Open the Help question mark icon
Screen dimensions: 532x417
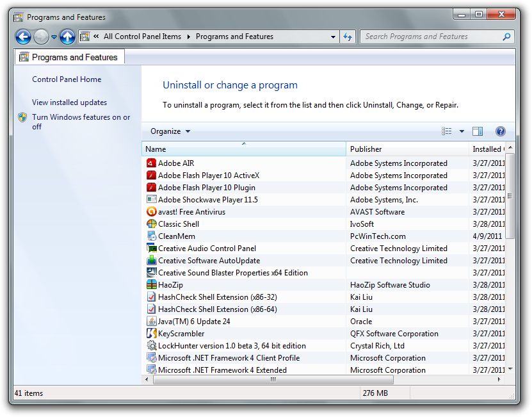[x=500, y=131]
